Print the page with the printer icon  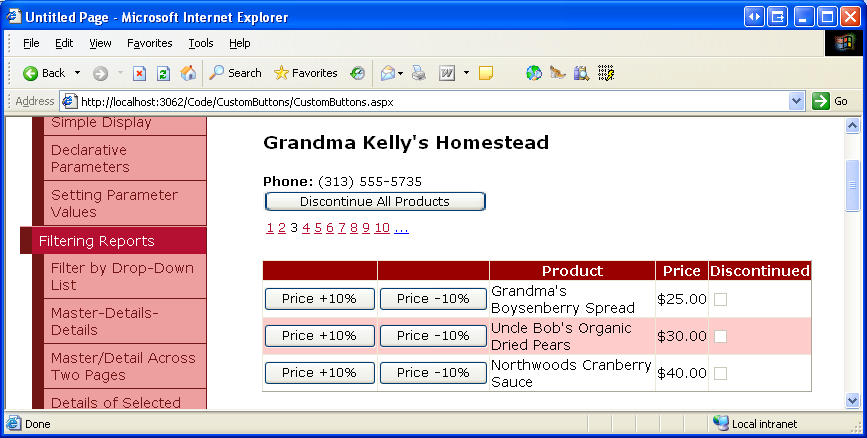pyautogui.click(x=419, y=73)
